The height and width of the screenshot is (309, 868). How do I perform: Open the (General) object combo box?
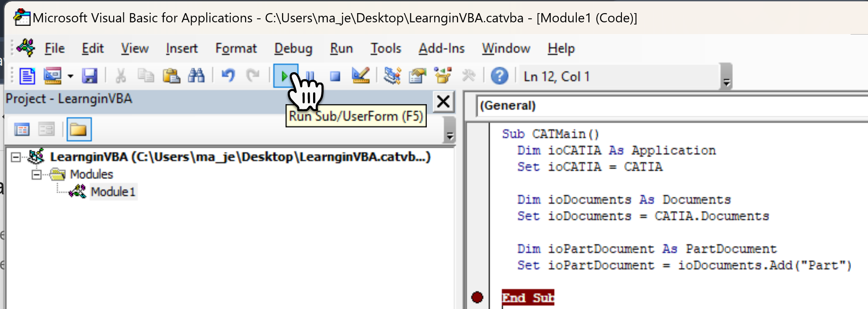click(x=671, y=105)
